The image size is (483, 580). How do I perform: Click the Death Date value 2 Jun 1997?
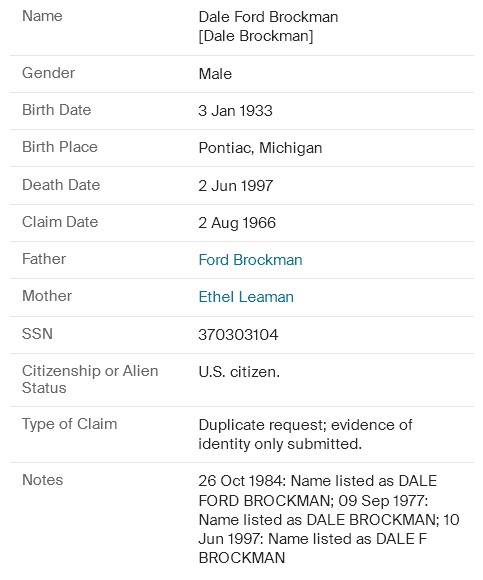point(236,186)
